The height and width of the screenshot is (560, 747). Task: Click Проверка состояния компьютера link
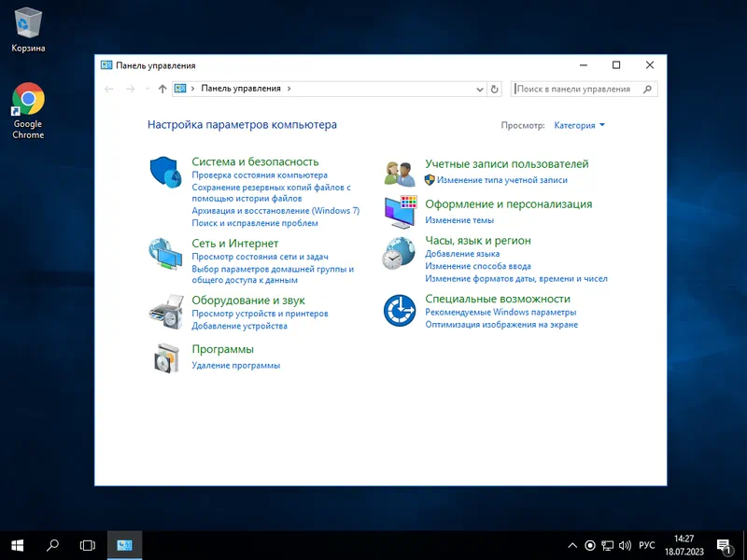(260, 175)
